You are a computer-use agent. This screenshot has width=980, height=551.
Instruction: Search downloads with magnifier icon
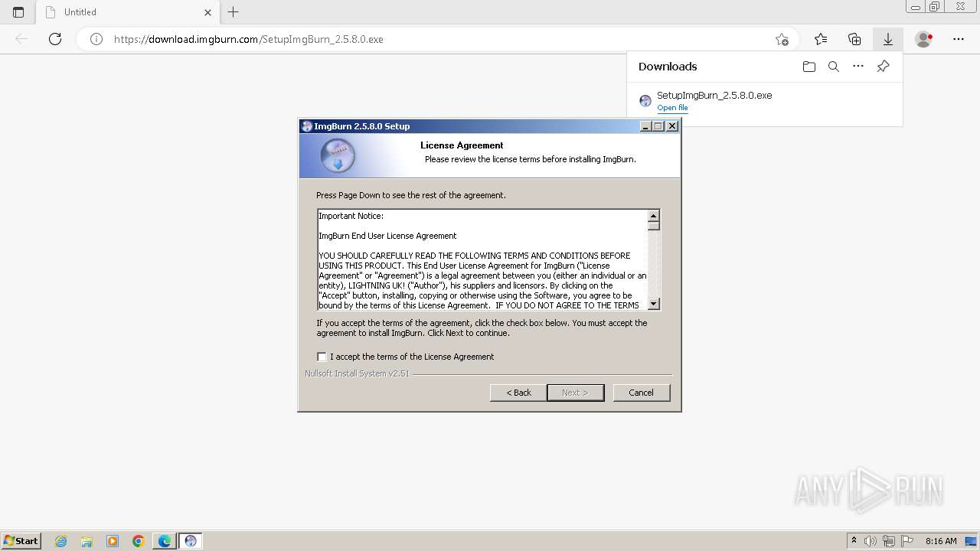(x=834, y=67)
